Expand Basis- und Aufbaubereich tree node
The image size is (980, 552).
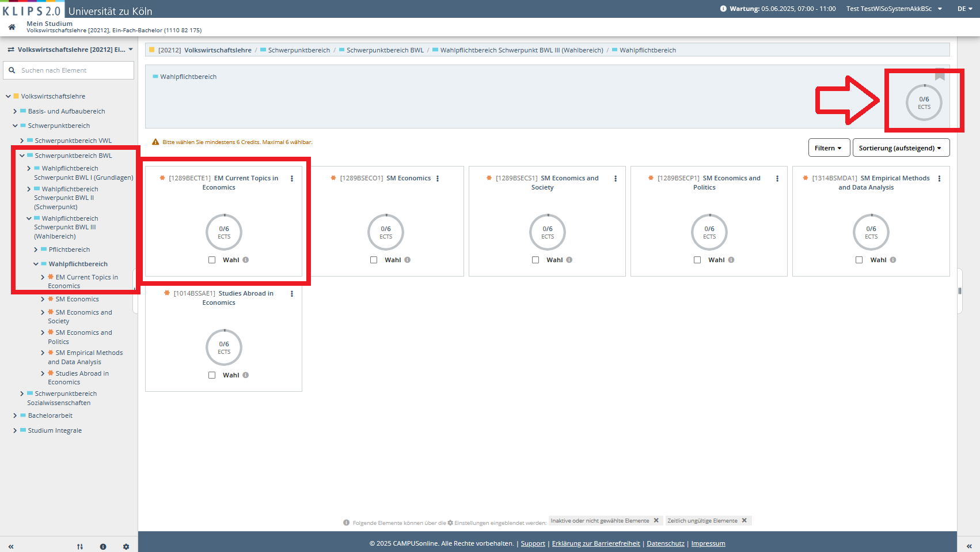[15, 111]
